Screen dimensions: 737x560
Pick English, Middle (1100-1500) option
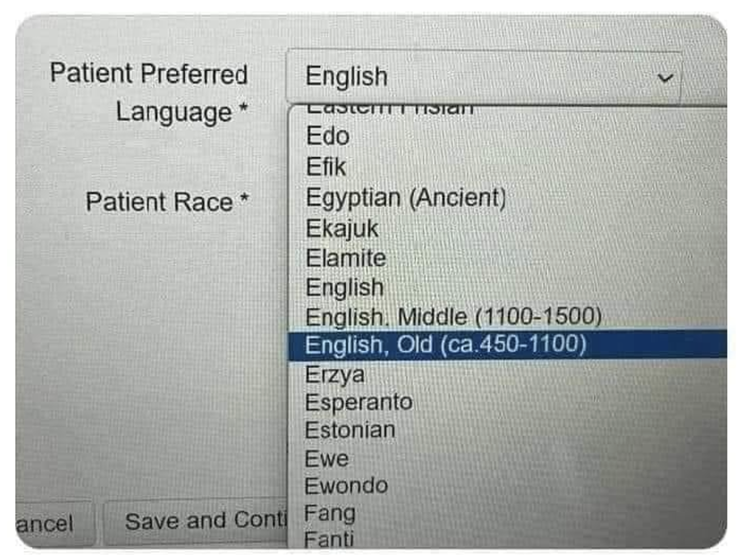click(453, 317)
